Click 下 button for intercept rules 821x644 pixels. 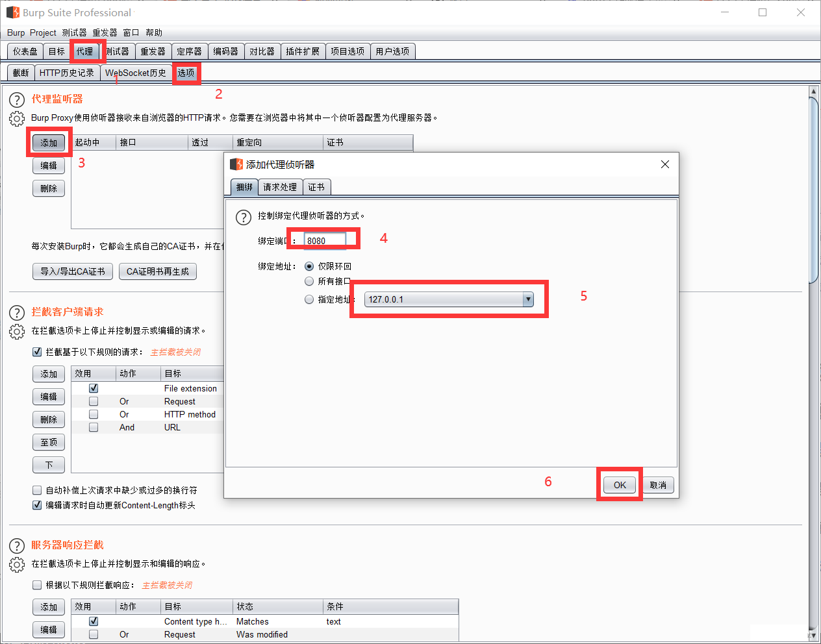[x=49, y=465]
